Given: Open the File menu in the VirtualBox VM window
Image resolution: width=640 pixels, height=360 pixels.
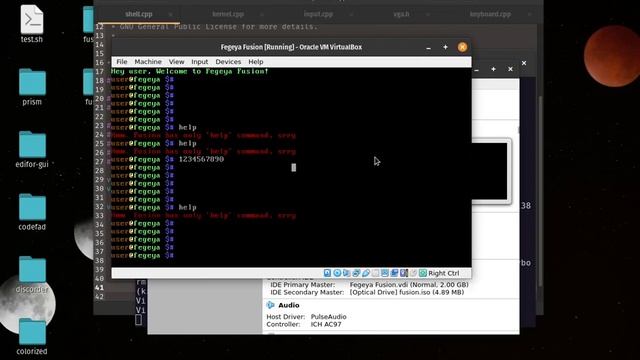Looking at the screenshot, I should click(x=122, y=62).
